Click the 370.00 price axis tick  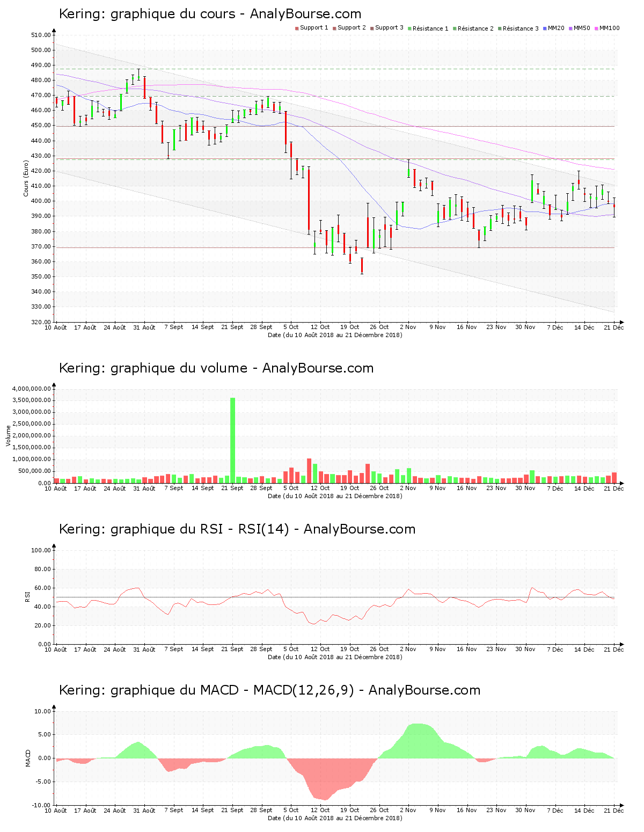click(41, 246)
